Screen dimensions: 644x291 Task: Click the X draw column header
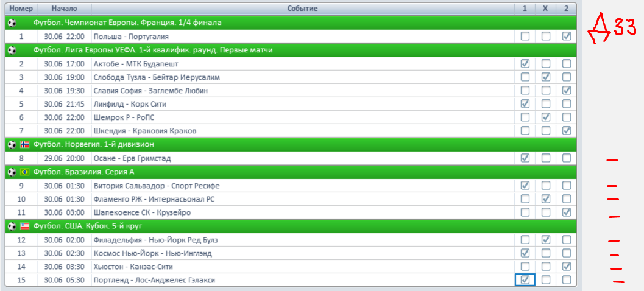(x=545, y=9)
